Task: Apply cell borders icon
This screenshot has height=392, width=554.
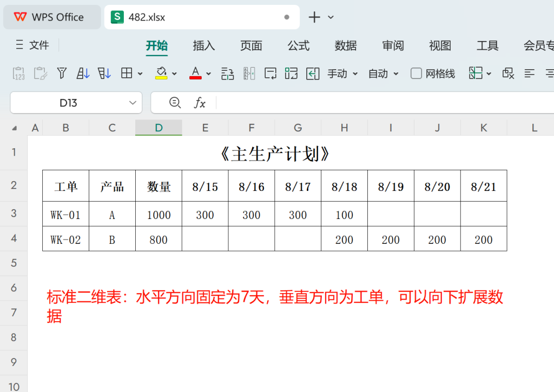Action: (x=127, y=73)
